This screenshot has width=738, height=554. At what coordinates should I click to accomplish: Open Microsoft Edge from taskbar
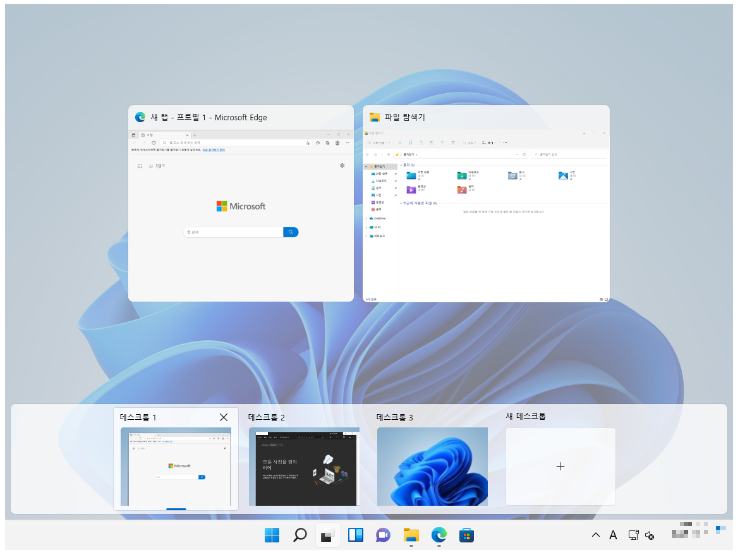(x=439, y=535)
